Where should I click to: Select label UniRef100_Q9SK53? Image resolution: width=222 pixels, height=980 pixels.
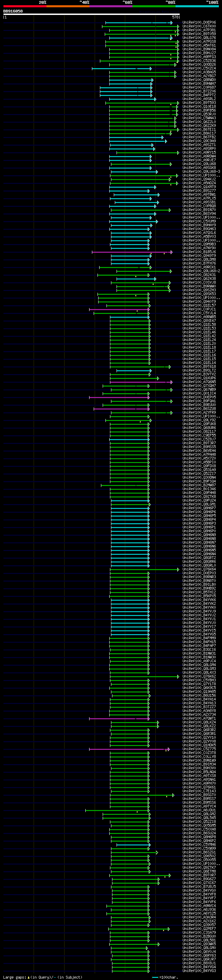199,294
